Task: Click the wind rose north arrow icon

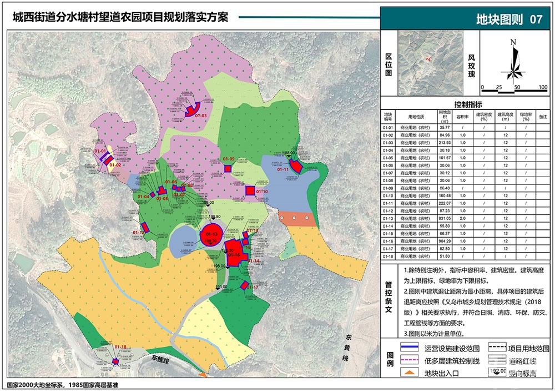Action: pyautogui.click(x=513, y=60)
